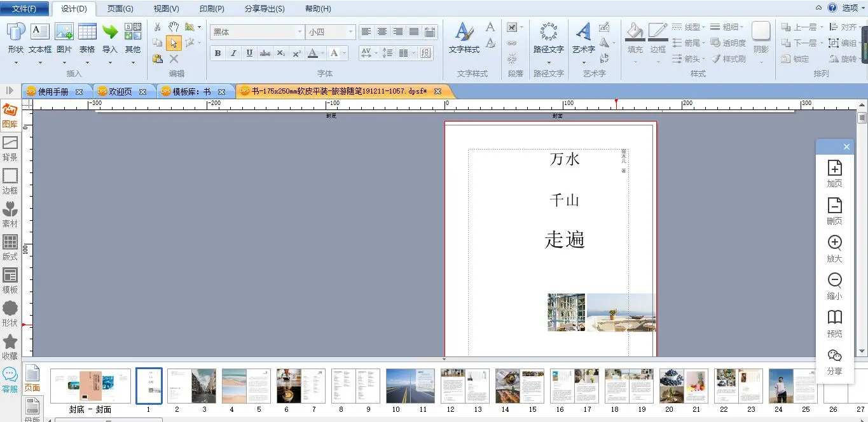Click the 删页 delete page icon

coord(834,211)
